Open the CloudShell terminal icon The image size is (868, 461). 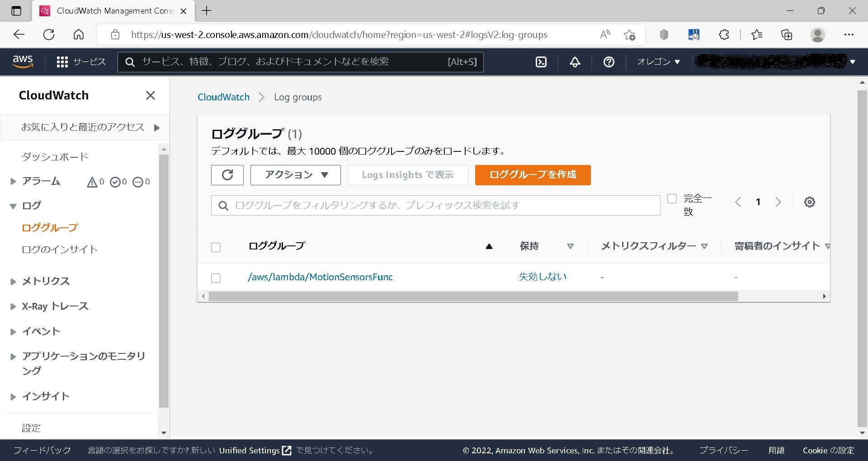(x=541, y=62)
